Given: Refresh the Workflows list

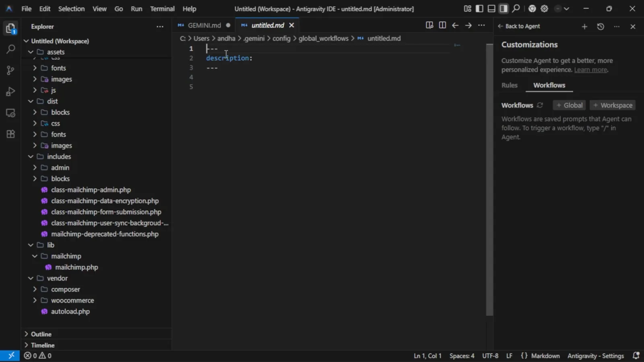Looking at the screenshot, I should tap(540, 105).
